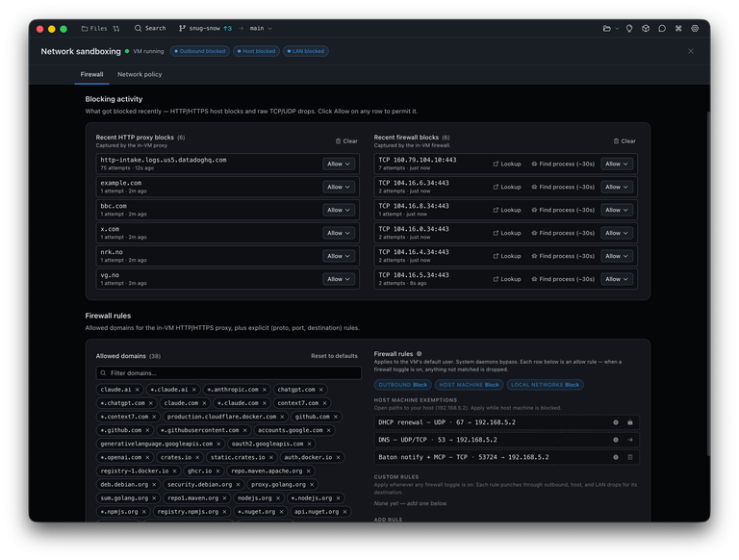Reset allowed domains to defaults

334,356
